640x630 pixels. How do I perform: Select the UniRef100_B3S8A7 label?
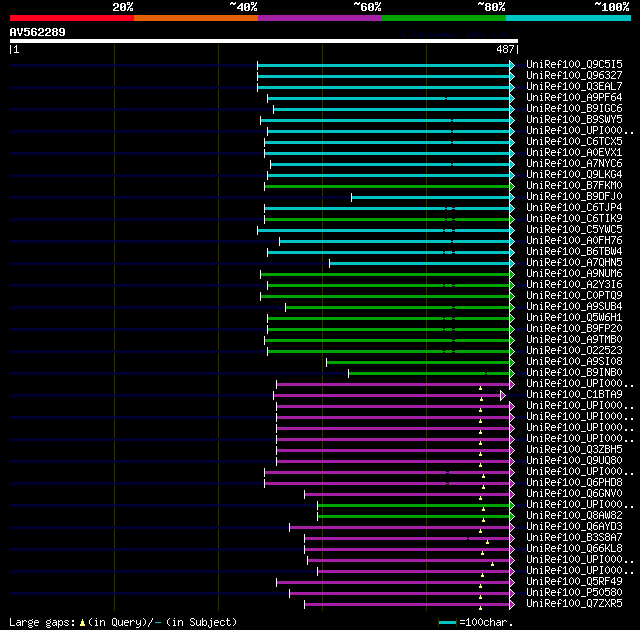(574, 538)
